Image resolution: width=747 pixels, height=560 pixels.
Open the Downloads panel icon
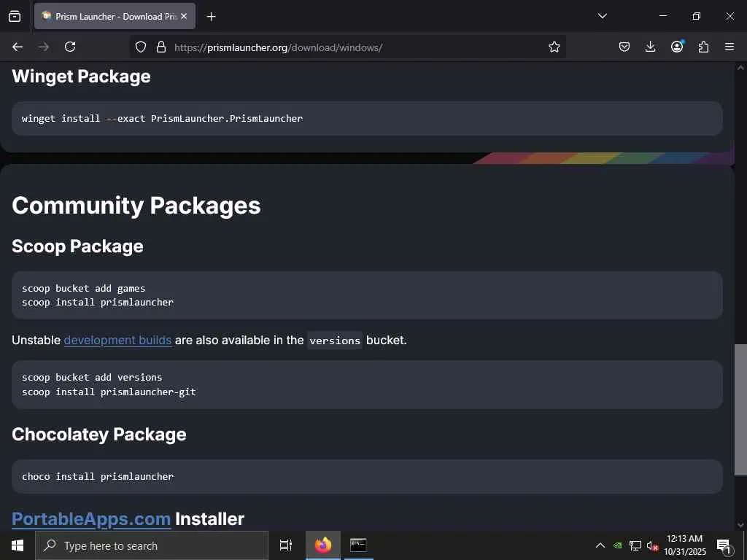(x=650, y=47)
